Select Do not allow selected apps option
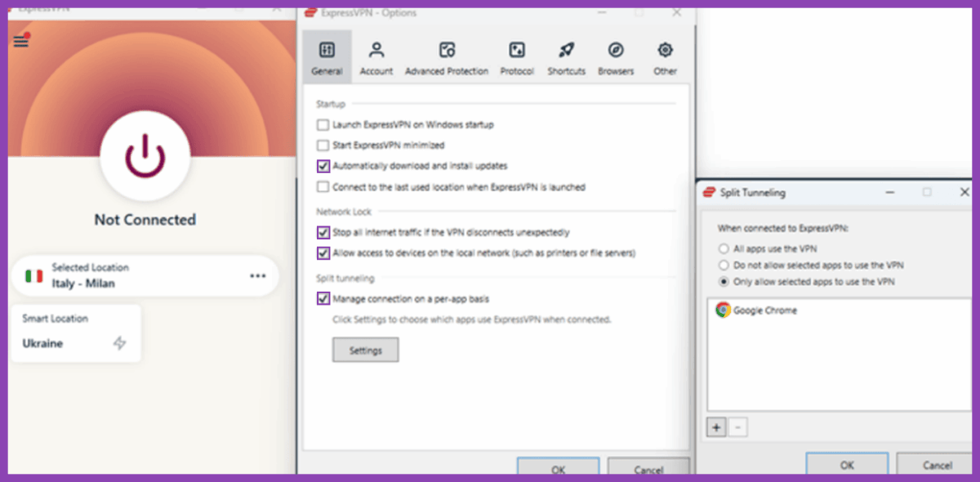 tap(724, 266)
